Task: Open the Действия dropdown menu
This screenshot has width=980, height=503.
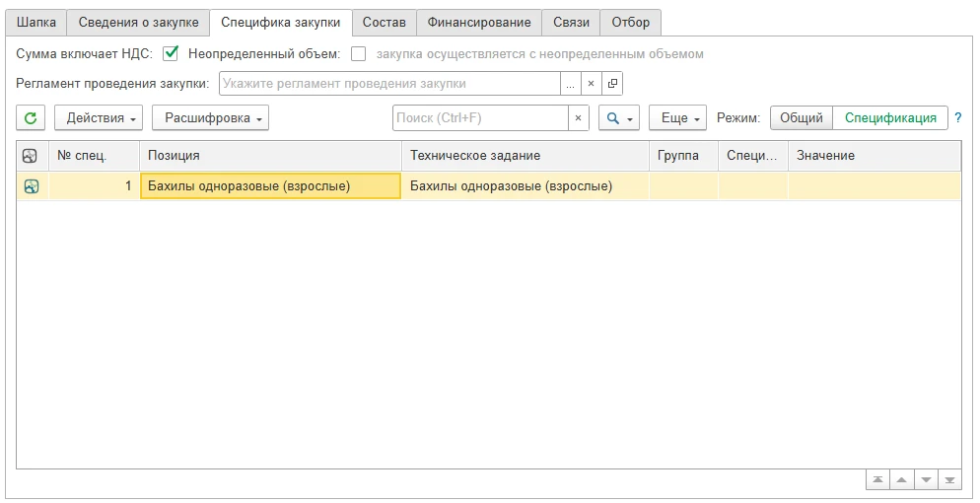Action: tap(99, 118)
